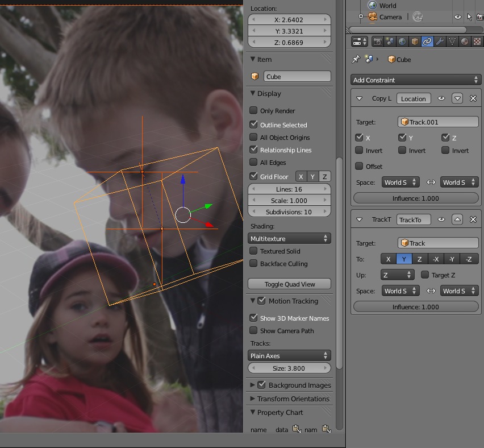Collapse the Display panel
Viewport: 484px width, 448px height.
coord(253,93)
